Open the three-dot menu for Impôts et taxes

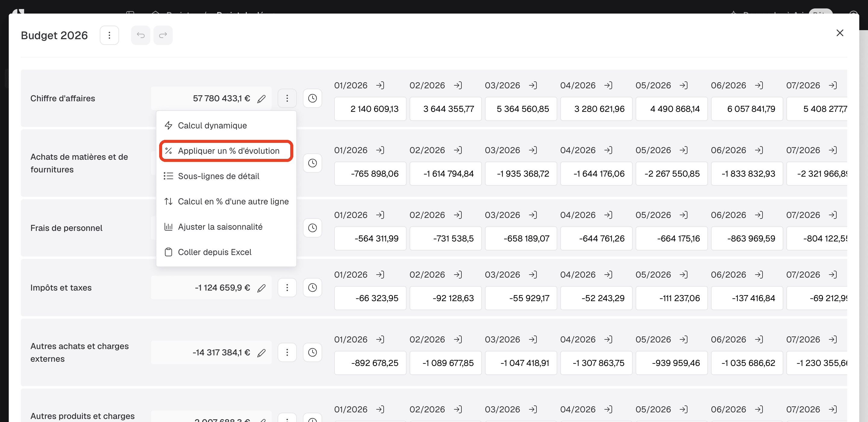[x=287, y=288]
